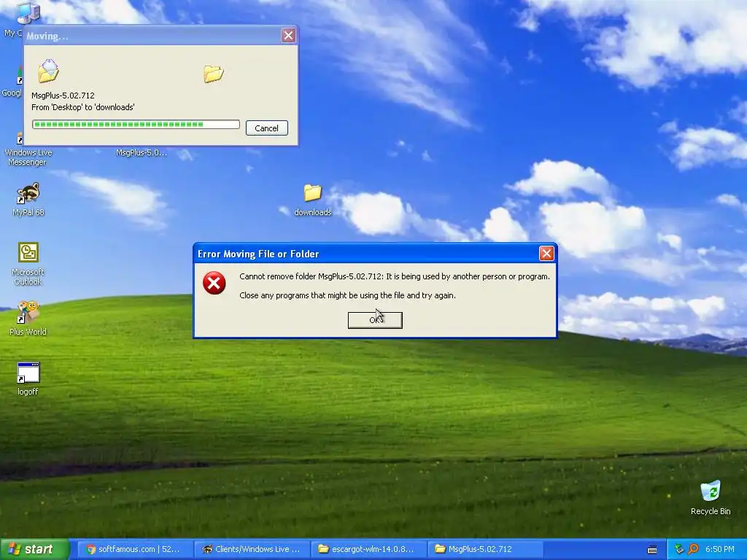
Task: Switch to MsgPlus-5.02.712 taskbar folder
Action: tap(485, 549)
